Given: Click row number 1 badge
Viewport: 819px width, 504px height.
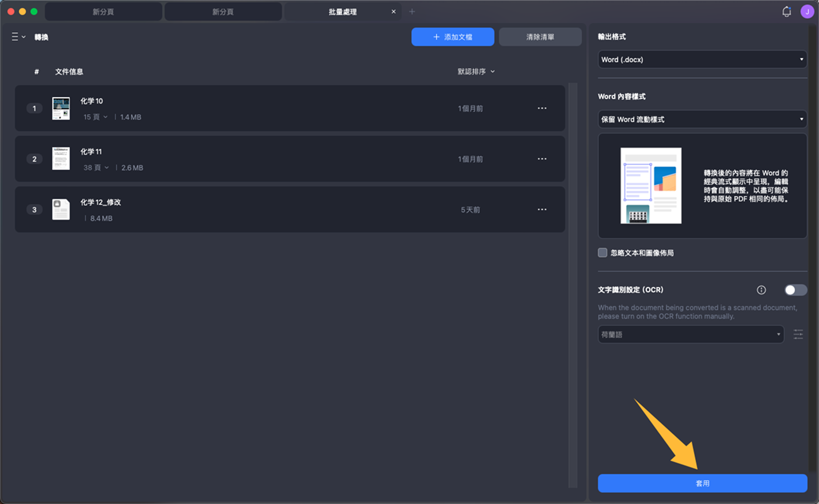Looking at the screenshot, I should [x=35, y=108].
